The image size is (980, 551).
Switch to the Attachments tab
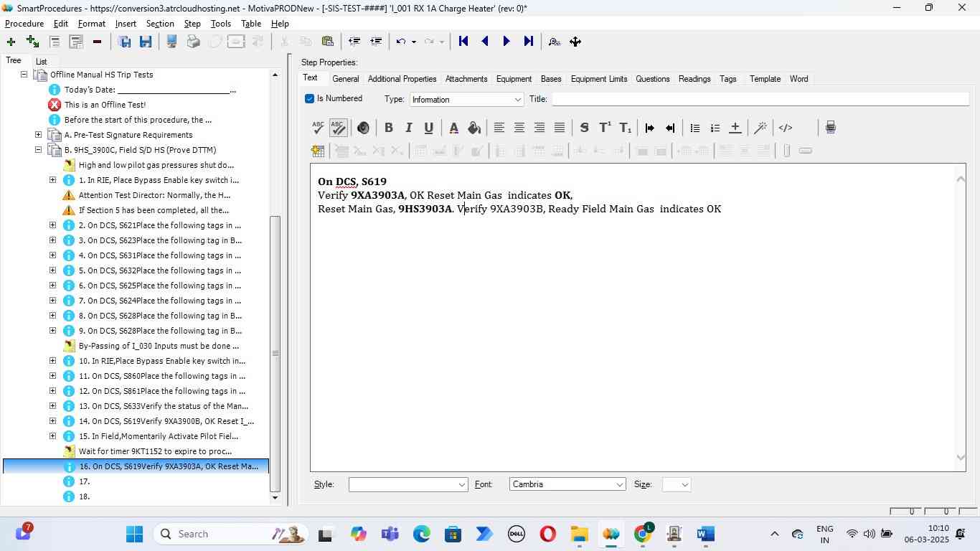[x=466, y=79]
